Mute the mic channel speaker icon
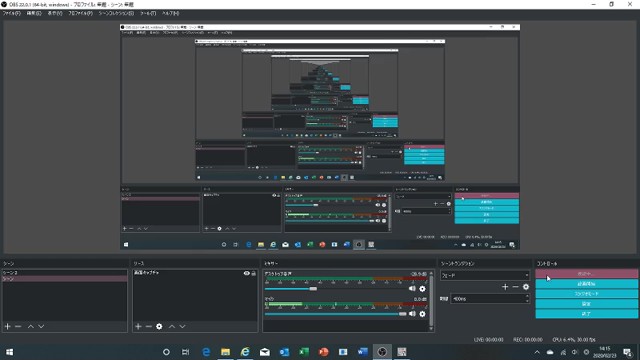 (x=412, y=314)
